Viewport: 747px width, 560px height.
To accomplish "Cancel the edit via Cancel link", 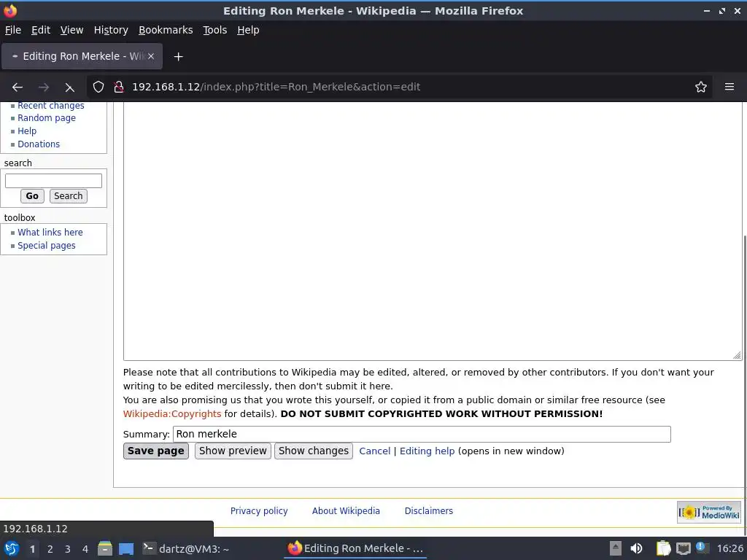I will coord(374,451).
